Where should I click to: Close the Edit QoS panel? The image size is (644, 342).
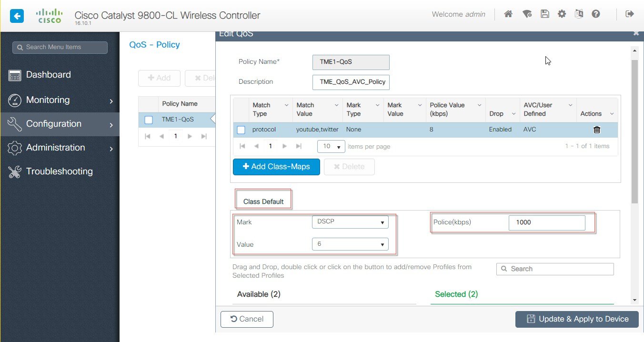point(636,33)
